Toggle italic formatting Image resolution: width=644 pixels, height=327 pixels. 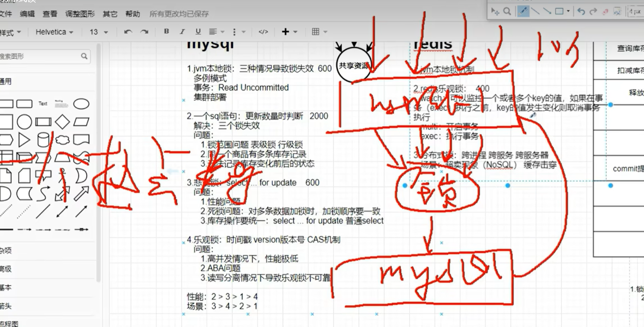tap(182, 32)
